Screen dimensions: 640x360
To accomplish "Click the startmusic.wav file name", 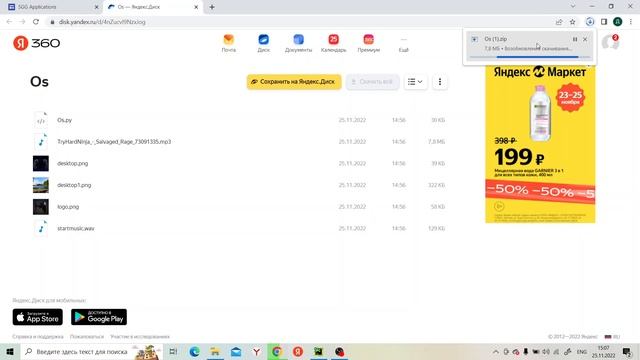I will click(x=76, y=228).
